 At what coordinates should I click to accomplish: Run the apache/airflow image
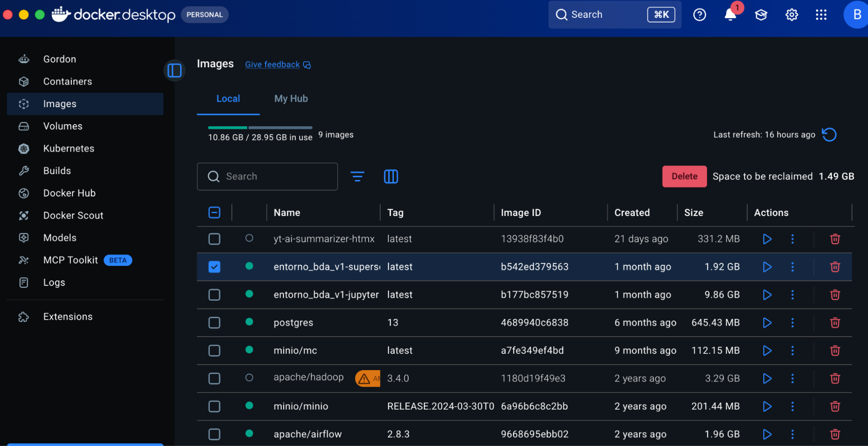(767, 434)
